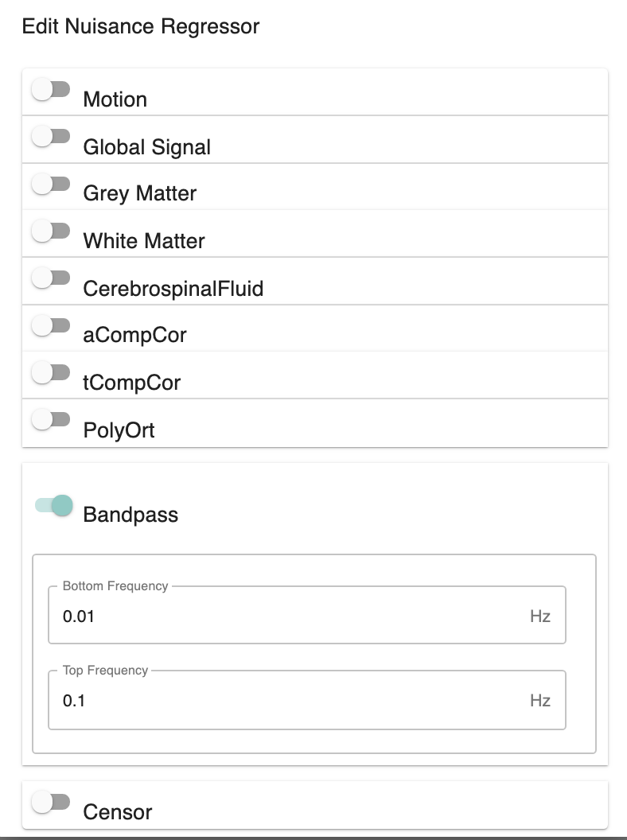Enable the PolyOrt toggle
Screen dimensions: 627x840
tap(52, 418)
